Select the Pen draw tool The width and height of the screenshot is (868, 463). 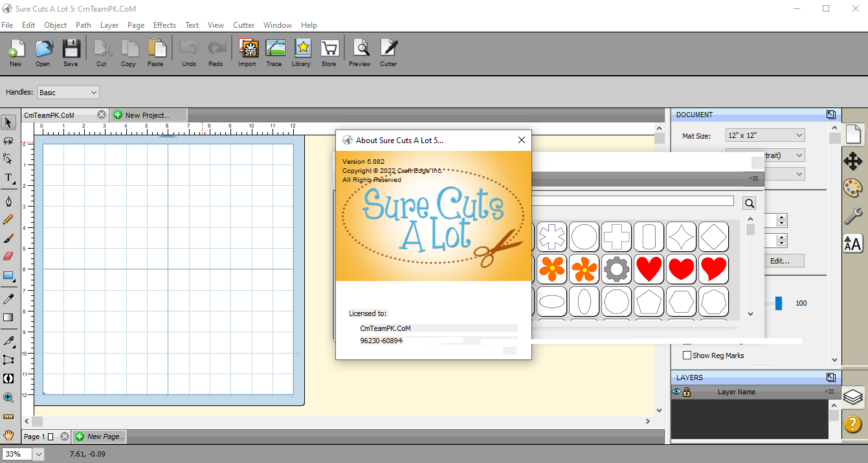(8, 201)
